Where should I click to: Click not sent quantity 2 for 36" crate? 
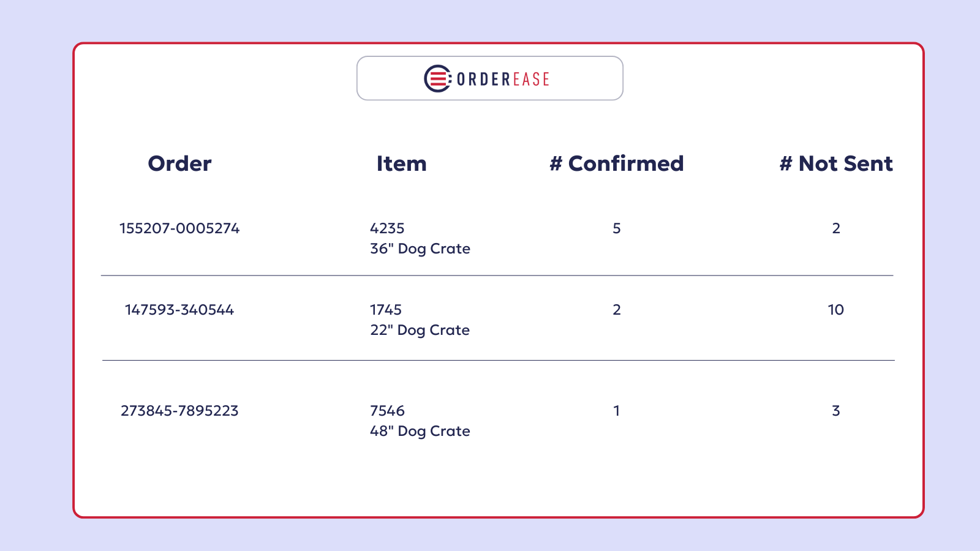click(x=836, y=228)
